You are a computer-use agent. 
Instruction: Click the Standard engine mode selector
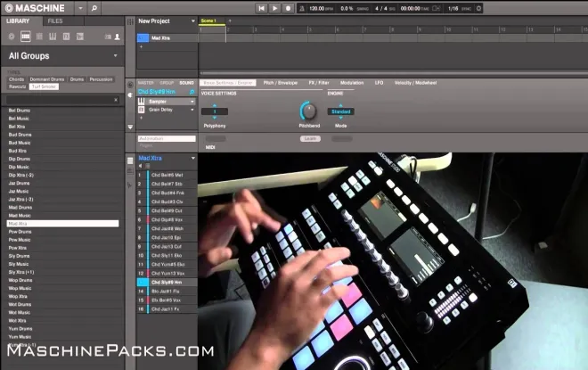pyautogui.click(x=340, y=111)
